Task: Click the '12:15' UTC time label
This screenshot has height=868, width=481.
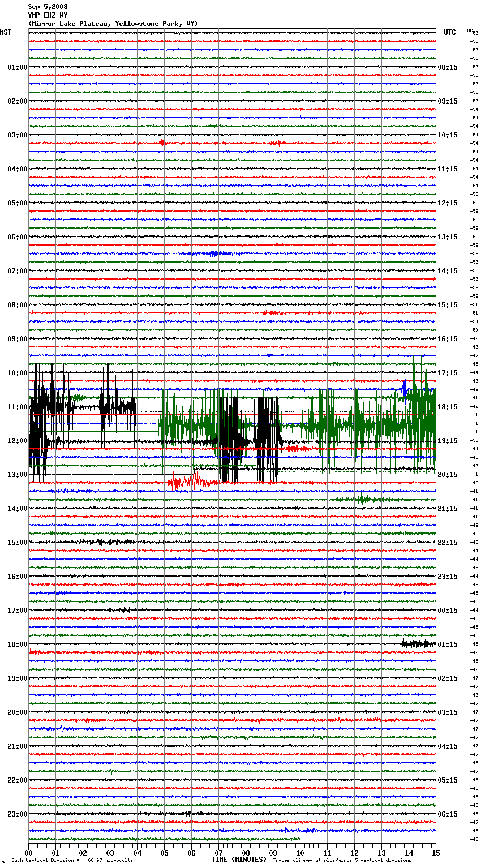Action: [x=448, y=203]
